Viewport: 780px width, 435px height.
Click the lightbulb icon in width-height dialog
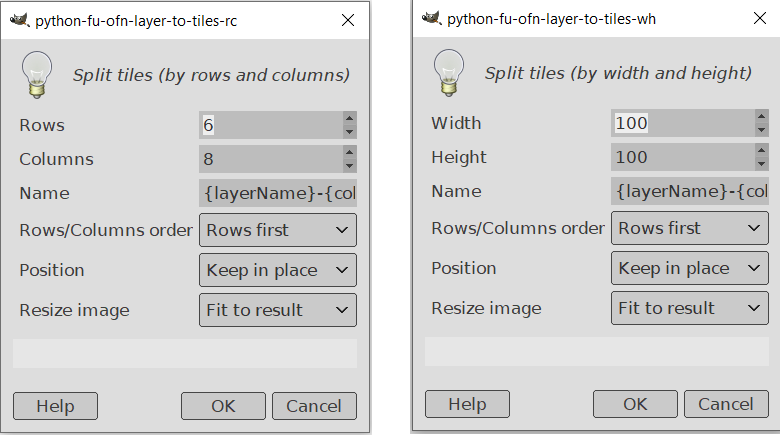(447, 73)
